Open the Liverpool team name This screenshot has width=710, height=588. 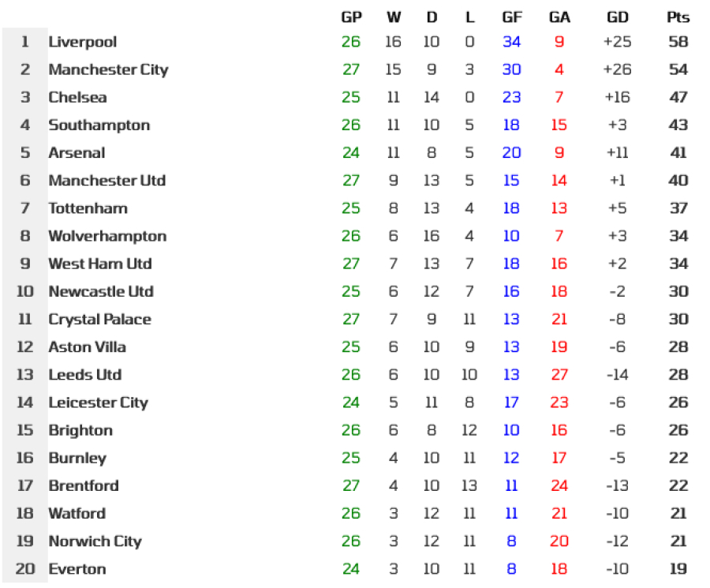[x=82, y=42]
